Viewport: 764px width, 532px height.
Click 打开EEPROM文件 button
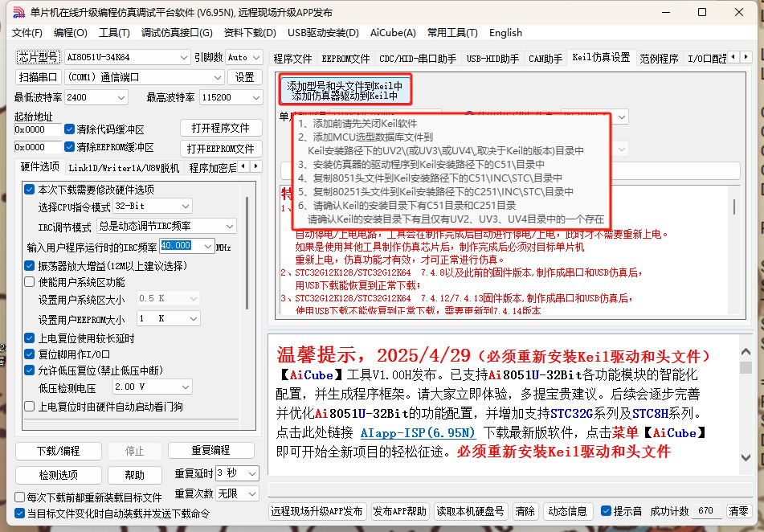click(x=221, y=148)
